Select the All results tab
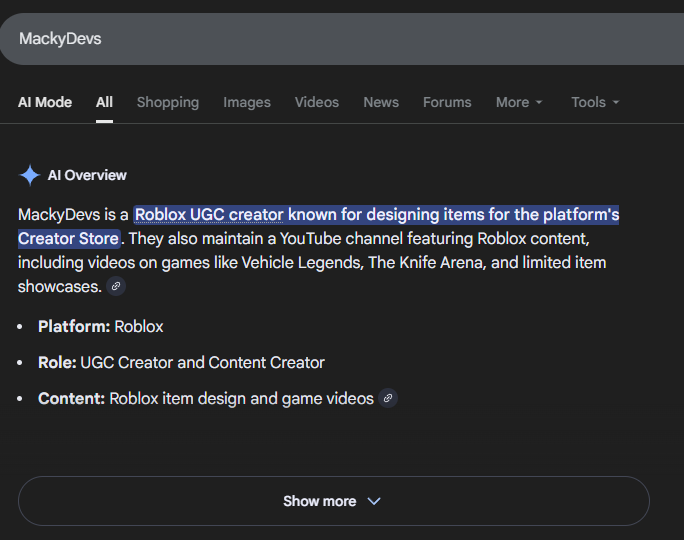The image size is (684, 540). click(x=104, y=102)
